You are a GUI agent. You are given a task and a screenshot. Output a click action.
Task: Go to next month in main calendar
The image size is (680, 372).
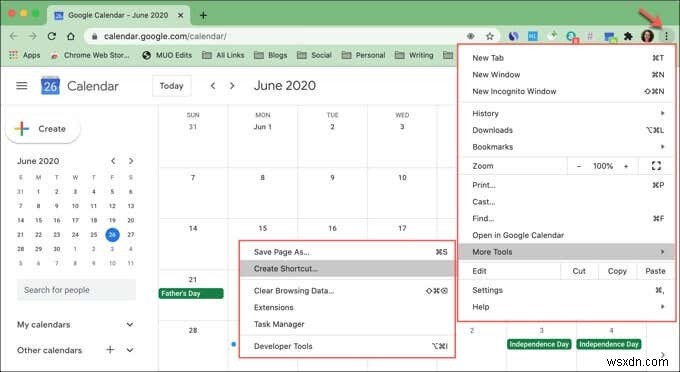point(232,86)
